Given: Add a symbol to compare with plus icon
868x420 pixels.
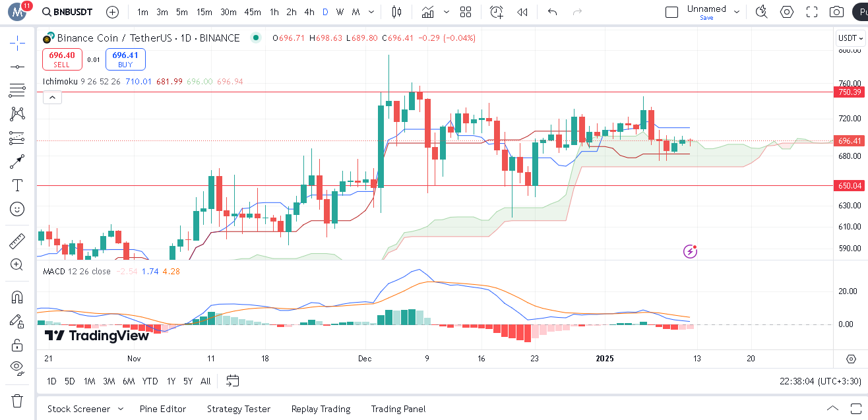Looking at the screenshot, I should [x=113, y=12].
